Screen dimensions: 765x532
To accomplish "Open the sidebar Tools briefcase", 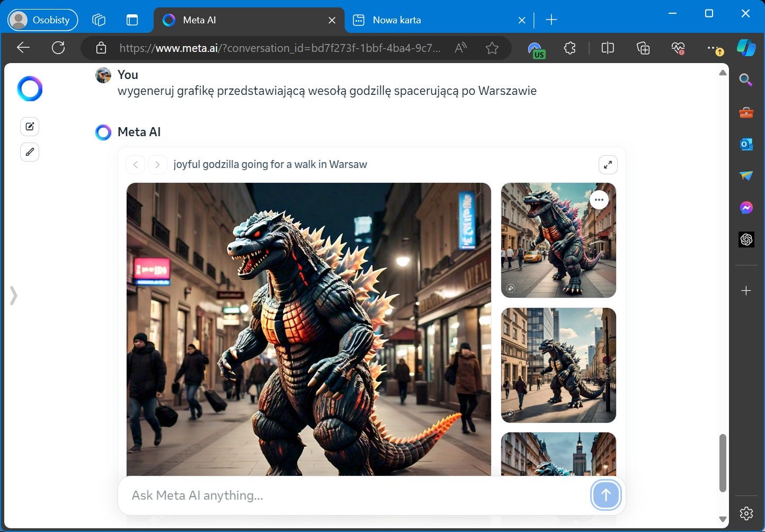I will (x=746, y=112).
